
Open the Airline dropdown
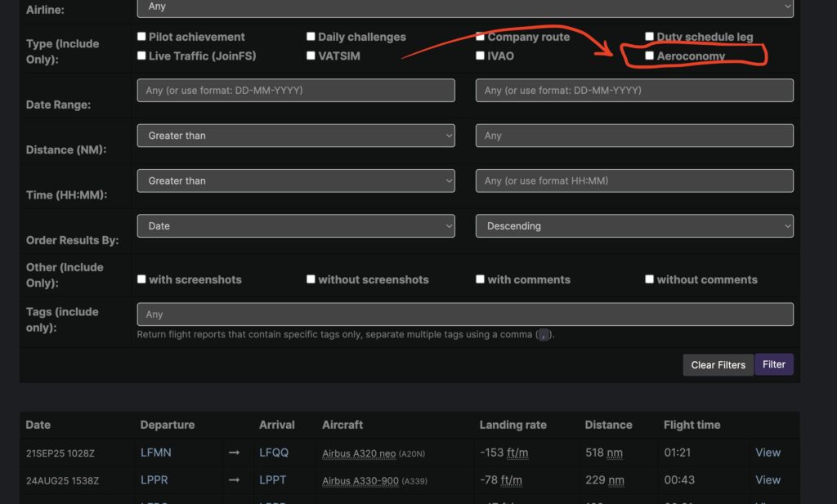click(464, 7)
